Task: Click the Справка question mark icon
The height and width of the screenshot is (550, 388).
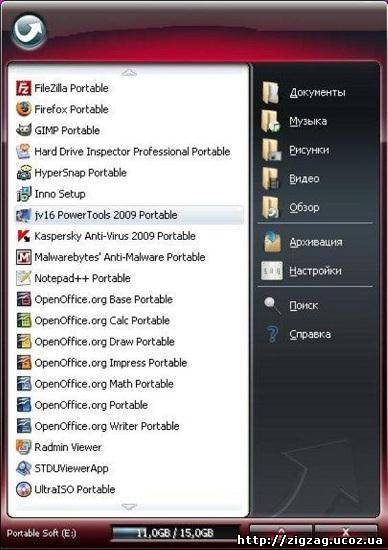Action: [272, 334]
